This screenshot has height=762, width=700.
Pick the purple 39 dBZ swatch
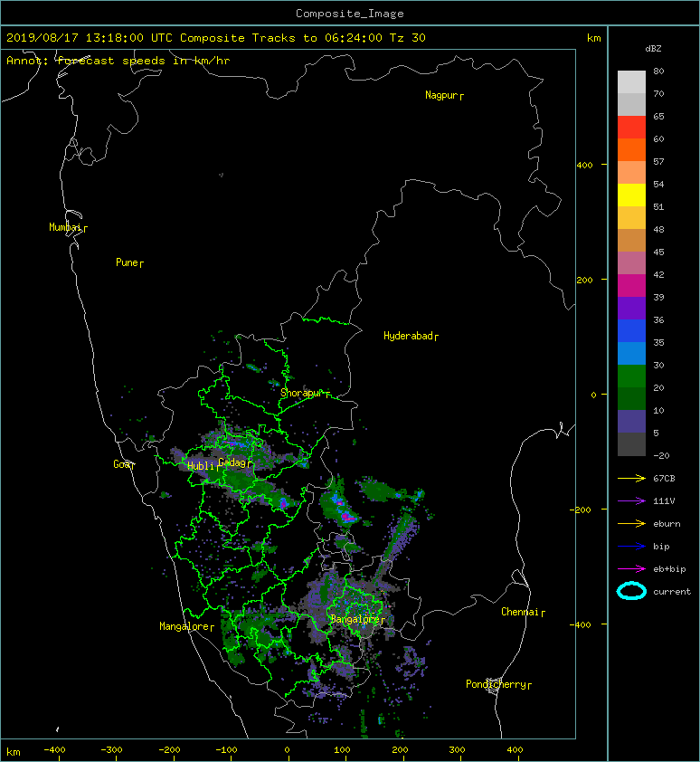coord(631,308)
